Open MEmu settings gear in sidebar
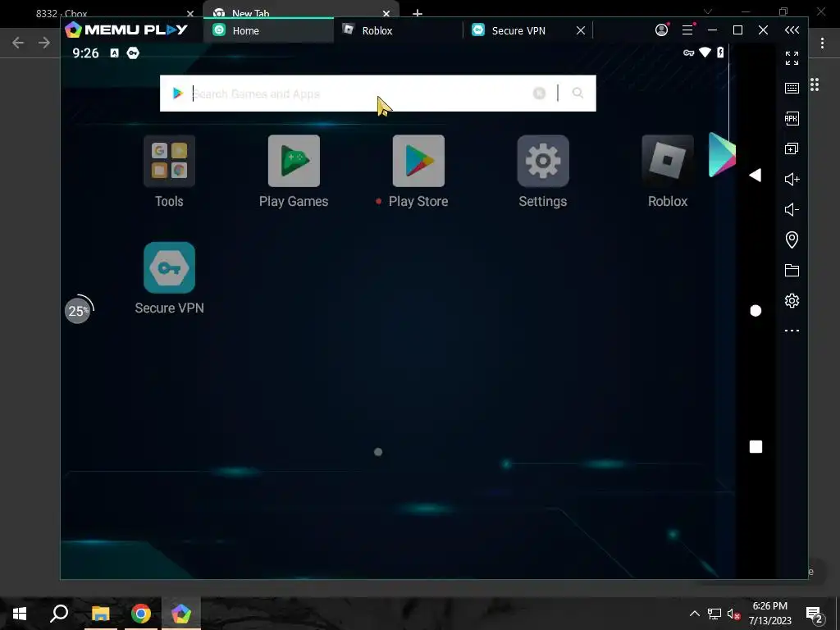Image resolution: width=840 pixels, height=630 pixels. coord(792,300)
